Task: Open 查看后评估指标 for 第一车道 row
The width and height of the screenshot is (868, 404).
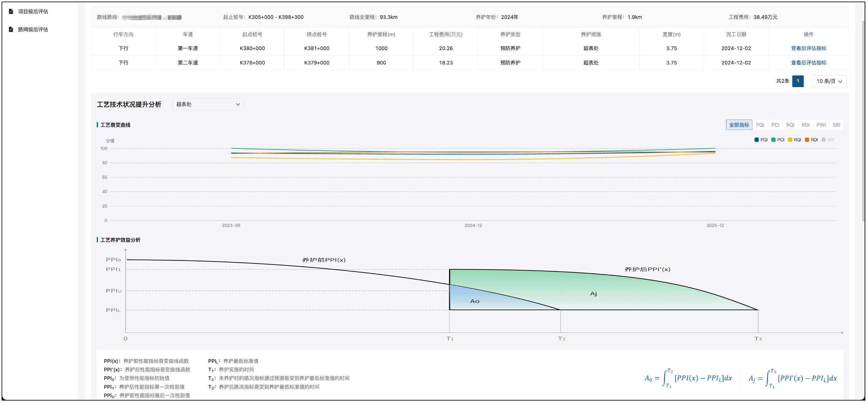Action: pyautogui.click(x=808, y=48)
